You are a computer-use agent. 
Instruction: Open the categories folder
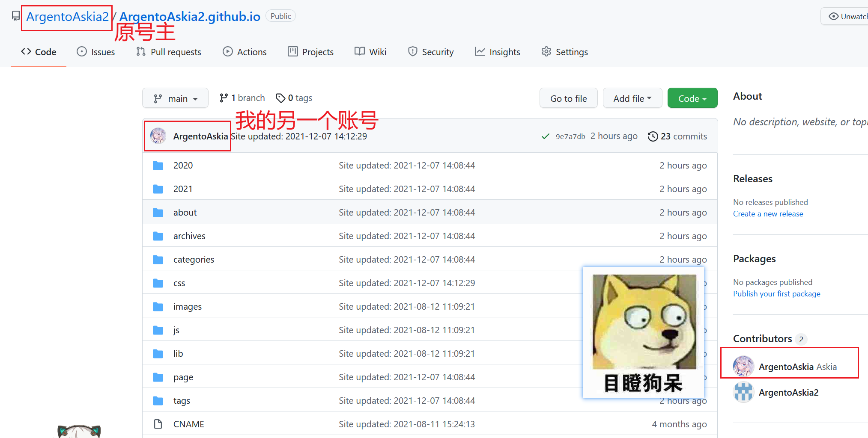pos(194,260)
